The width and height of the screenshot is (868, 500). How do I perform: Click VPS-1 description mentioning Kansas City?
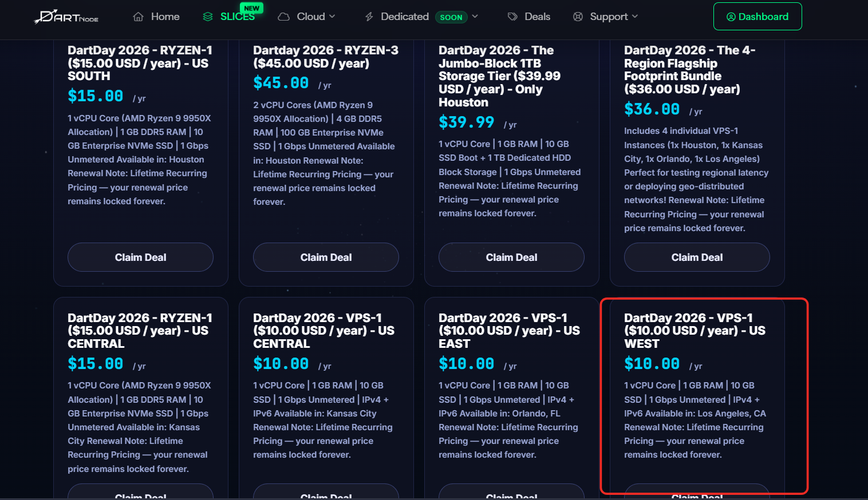click(x=323, y=420)
